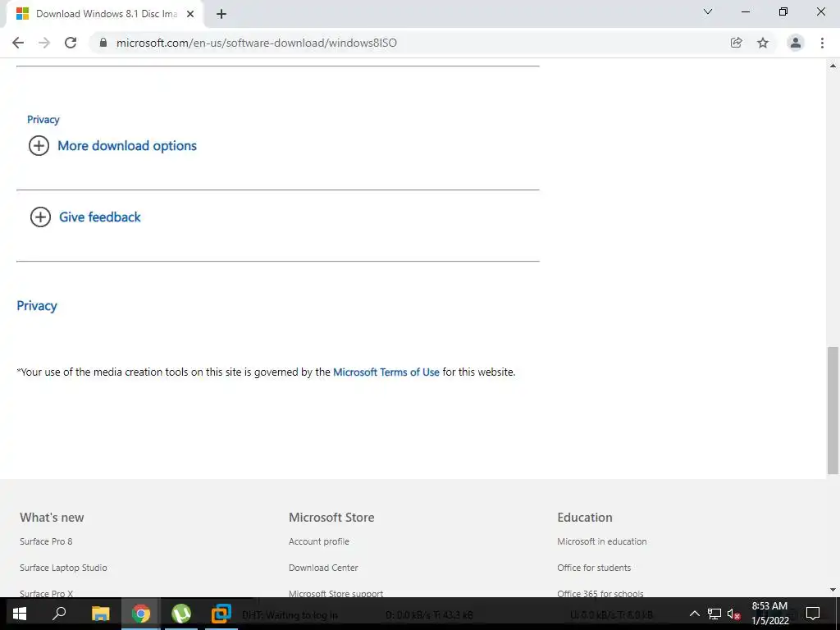Open the taskbar clock and date
Screen dimensions: 840x630
click(x=769, y=614)
